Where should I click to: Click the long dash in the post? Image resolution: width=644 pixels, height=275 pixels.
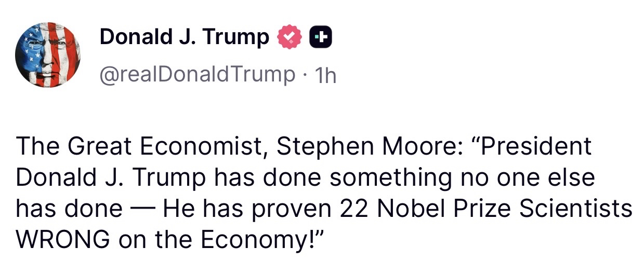click(142, 208)
